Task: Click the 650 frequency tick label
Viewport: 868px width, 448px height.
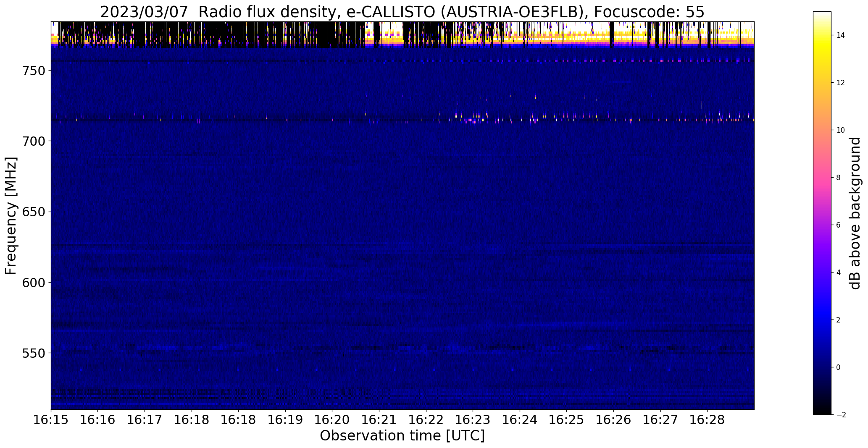Action: (34, 212)
